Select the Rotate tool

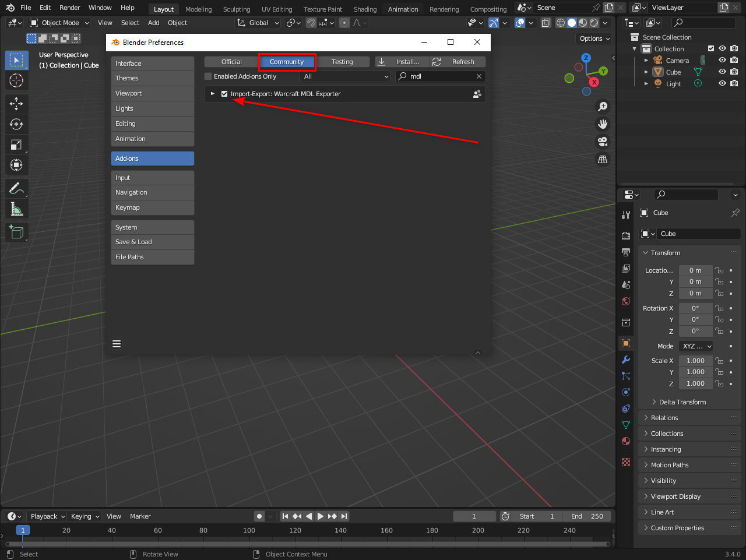pyautogui.click(x=16, y=124)
